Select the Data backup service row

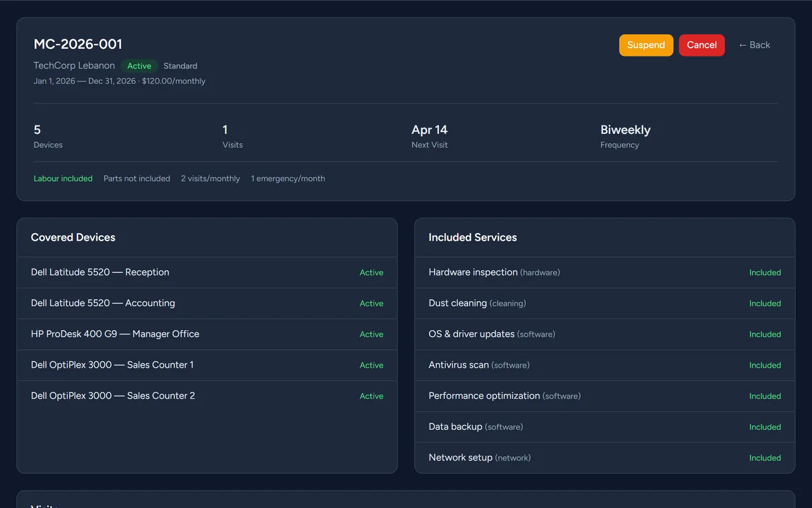pyautogui.click(x=605, y=427)
